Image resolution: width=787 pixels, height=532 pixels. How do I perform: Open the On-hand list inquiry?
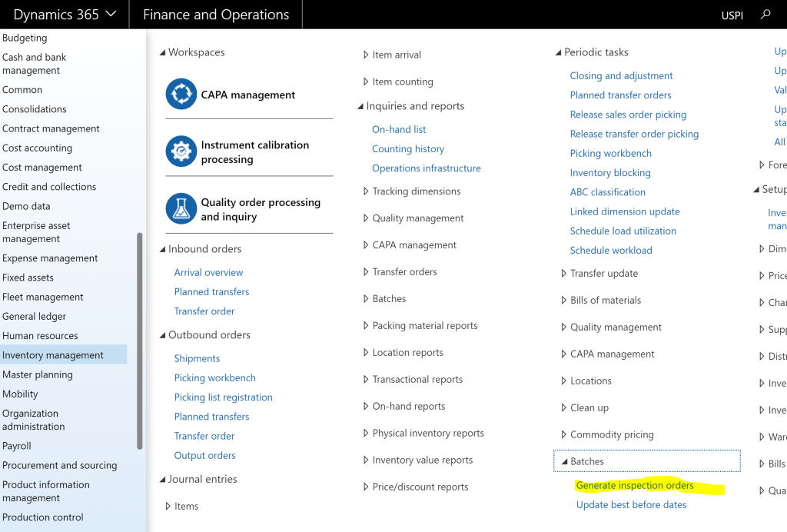[x=399, y=130]
